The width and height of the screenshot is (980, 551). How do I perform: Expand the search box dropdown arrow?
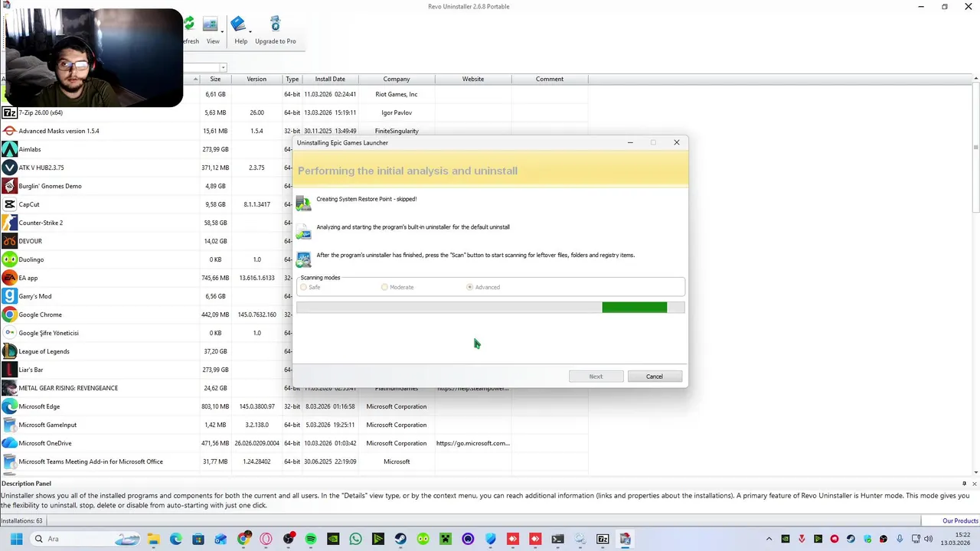point(223,68)
